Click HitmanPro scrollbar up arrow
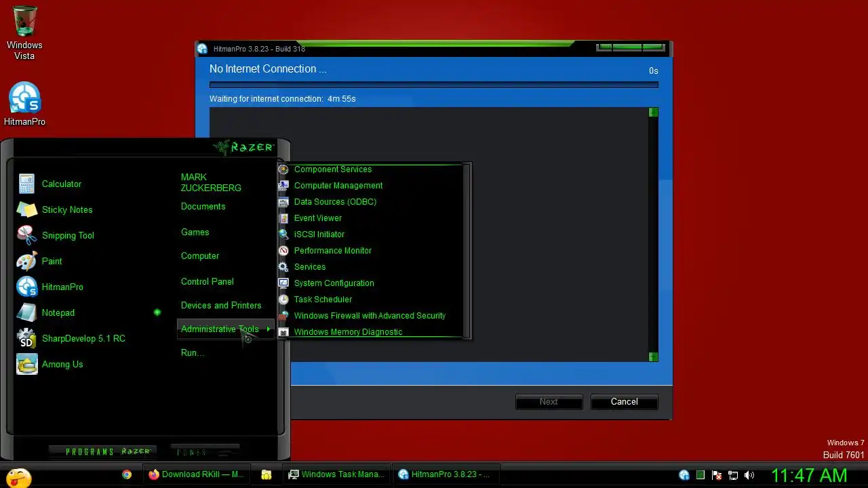This screenshot has height=488, width=868. click(x=653, y=113)
